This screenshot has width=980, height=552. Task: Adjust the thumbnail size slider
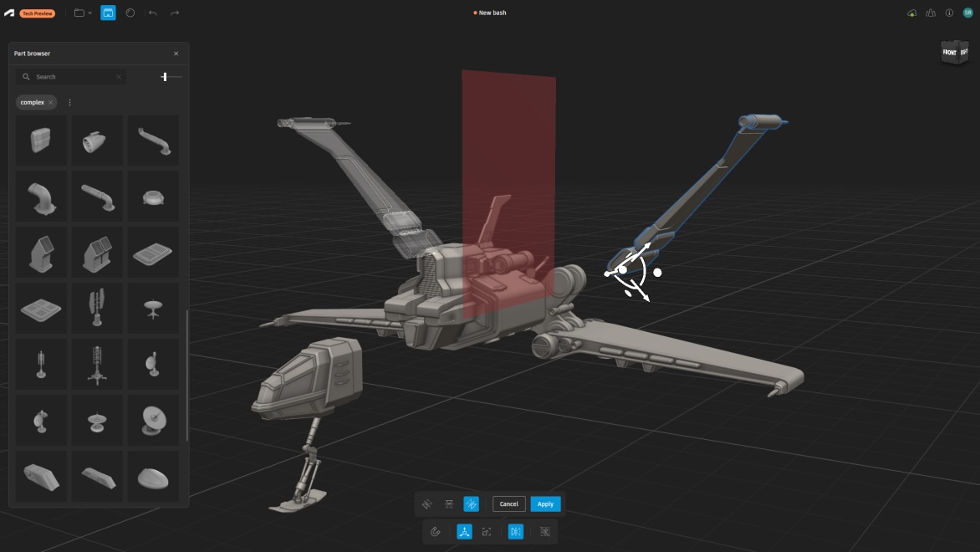click(x=165, y=77)
